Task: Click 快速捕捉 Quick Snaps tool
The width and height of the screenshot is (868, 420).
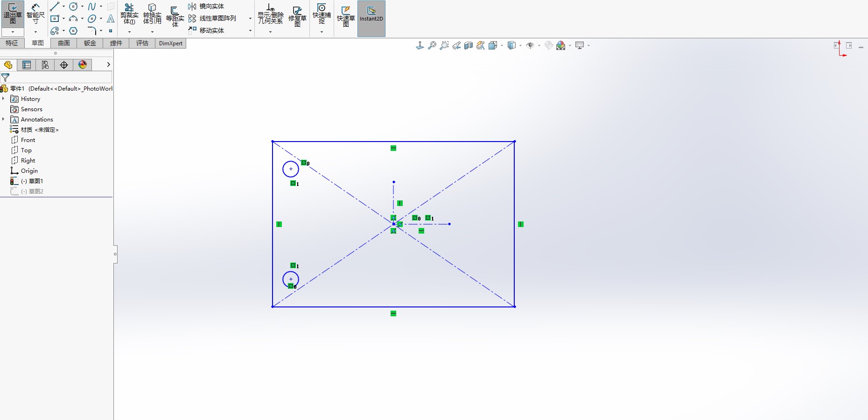Action: coord(322,14)
